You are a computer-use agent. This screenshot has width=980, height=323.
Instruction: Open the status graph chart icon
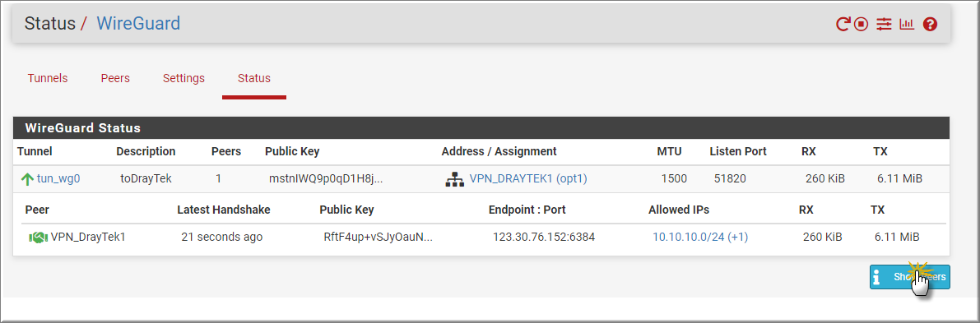[906, 25]
